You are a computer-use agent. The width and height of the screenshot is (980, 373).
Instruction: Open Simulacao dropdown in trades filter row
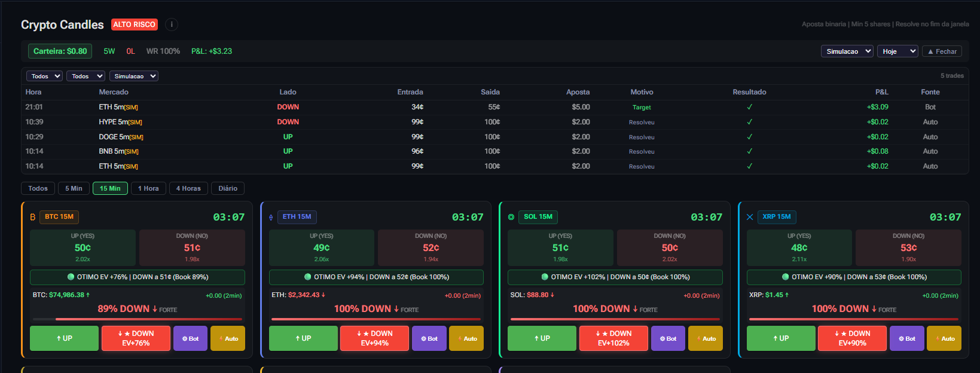(x=133, y=76)
